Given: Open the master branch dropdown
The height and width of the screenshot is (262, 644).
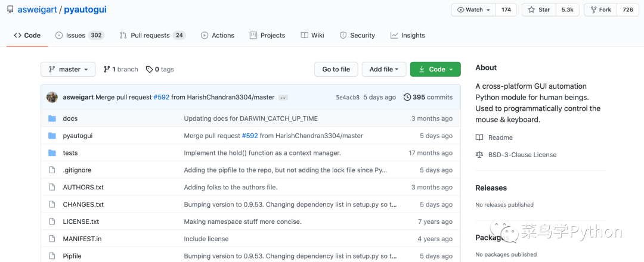Looking at the screenshot, I should click(68, 69).
